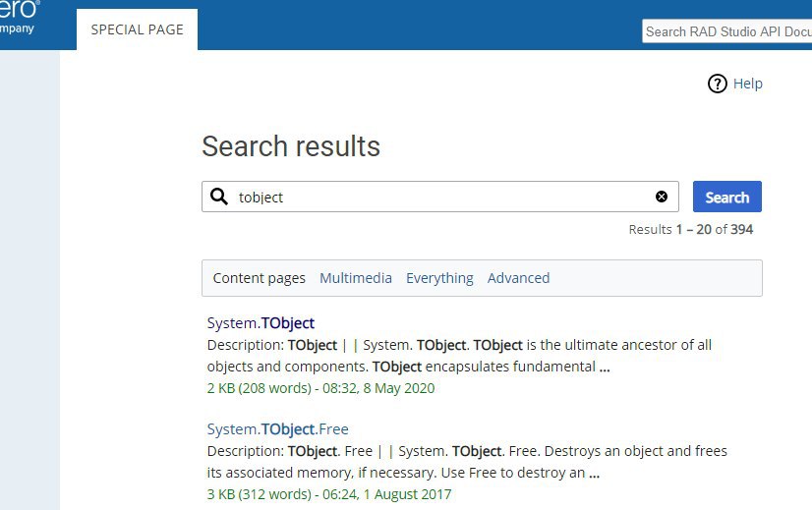The height and width of the screenshot is (510, 812).
Task: Click the Help link
Action: pos(748,84)
